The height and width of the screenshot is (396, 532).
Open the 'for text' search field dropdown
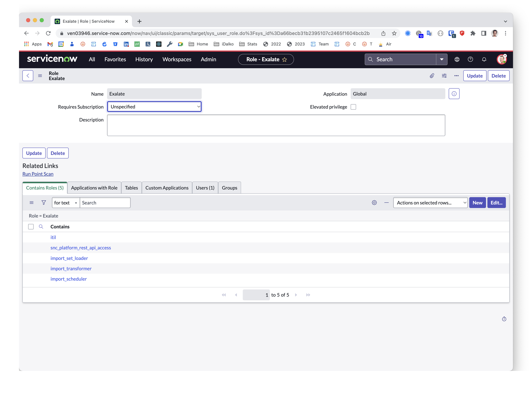point(65,203)
